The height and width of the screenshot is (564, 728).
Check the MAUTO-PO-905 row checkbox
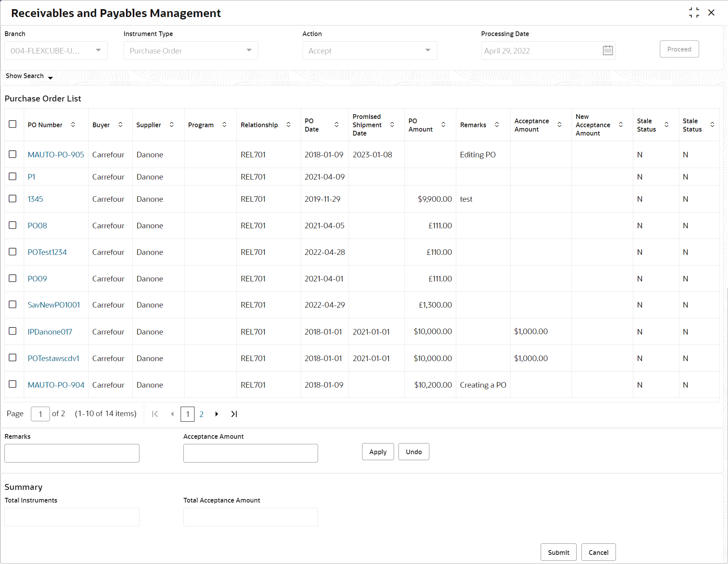coord(13,154)
